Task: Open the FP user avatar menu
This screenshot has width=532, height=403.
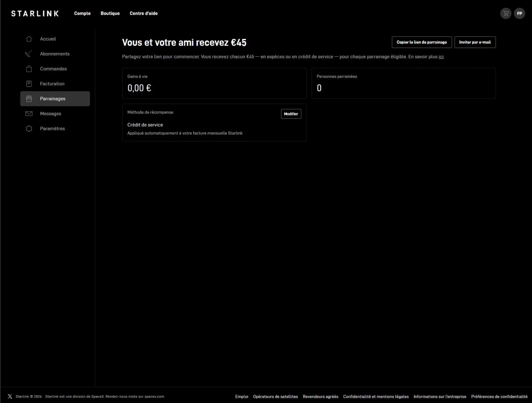Action: point(519,13)
